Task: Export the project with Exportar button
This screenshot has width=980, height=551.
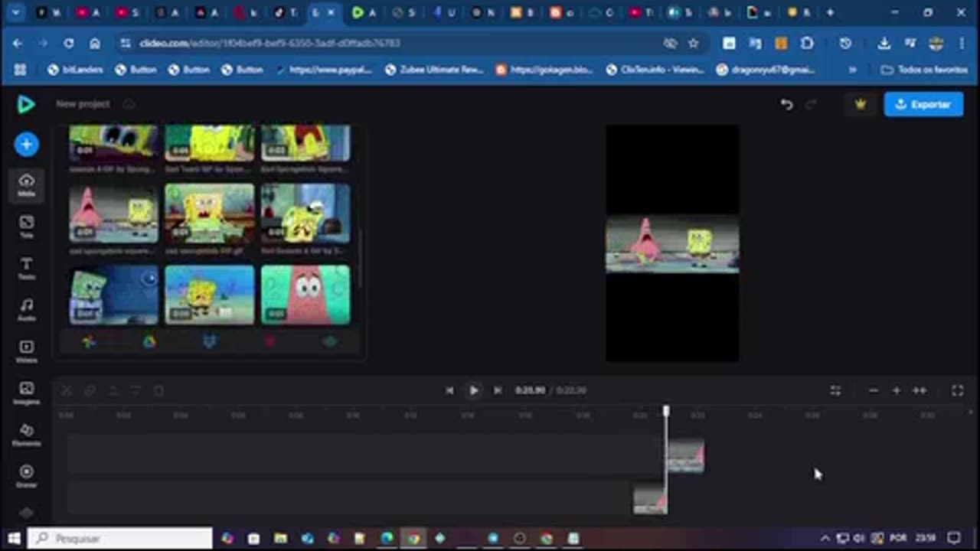Action: 923,104
